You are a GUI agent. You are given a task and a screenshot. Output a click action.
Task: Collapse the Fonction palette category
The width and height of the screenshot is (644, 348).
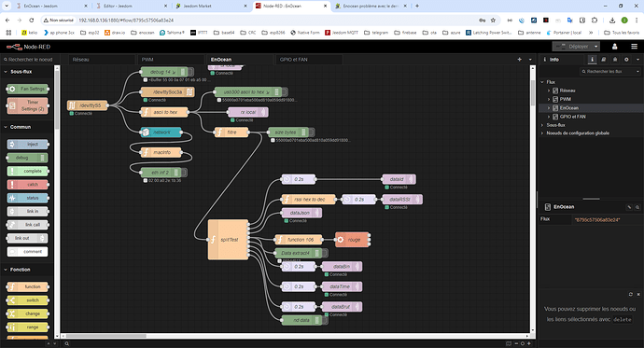tap(6, 270)
